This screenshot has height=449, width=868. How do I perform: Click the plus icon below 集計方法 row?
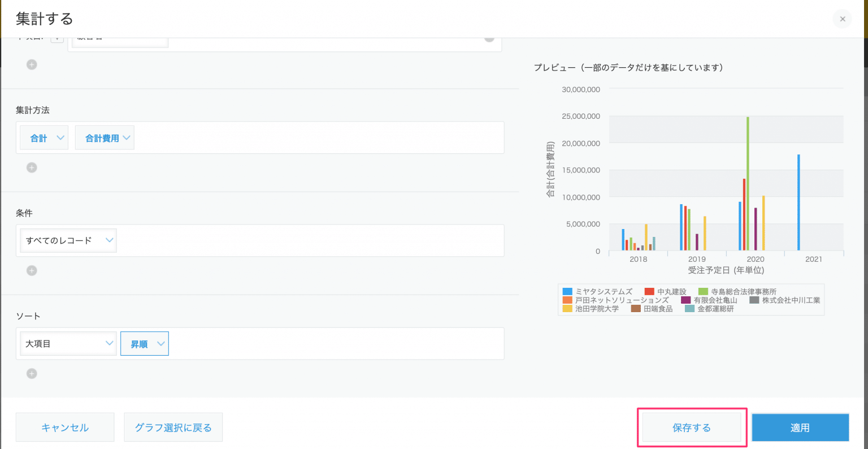pyautogui.click(x=32, y=167)
